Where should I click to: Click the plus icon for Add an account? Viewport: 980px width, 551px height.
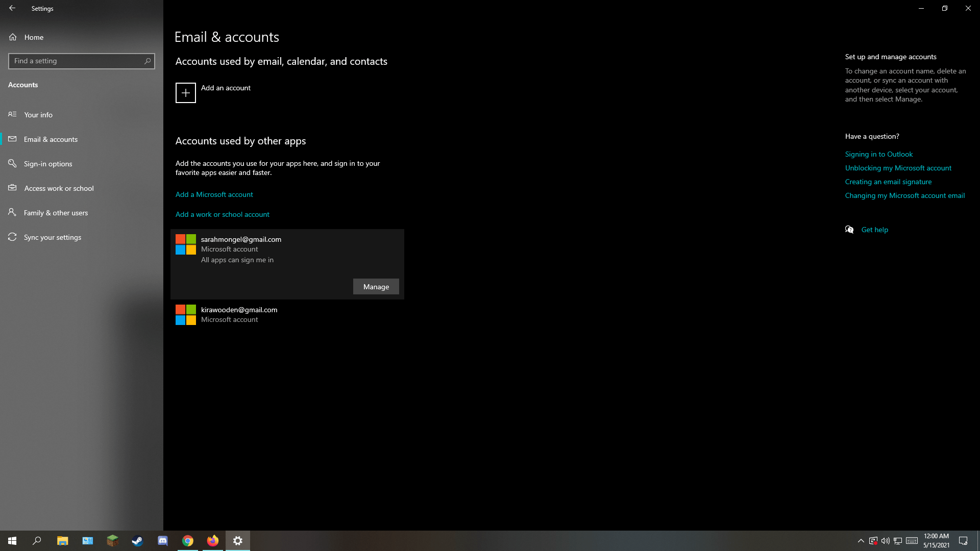tap(185, 93)
